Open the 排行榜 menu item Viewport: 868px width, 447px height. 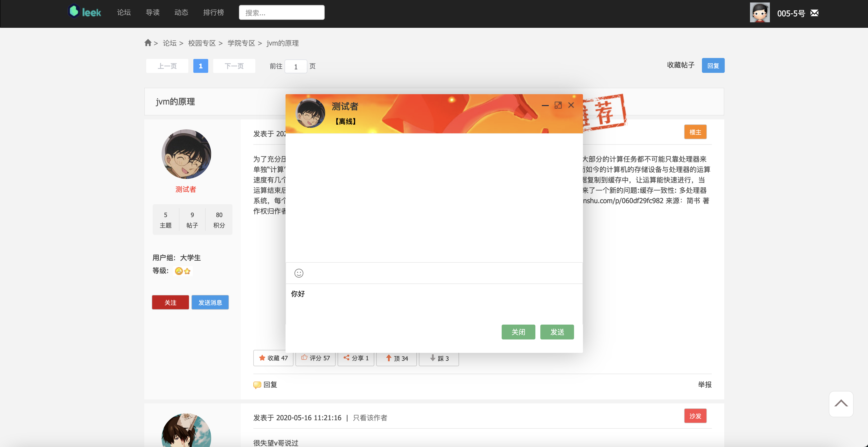pyautogui.click(x=214, y=12)
